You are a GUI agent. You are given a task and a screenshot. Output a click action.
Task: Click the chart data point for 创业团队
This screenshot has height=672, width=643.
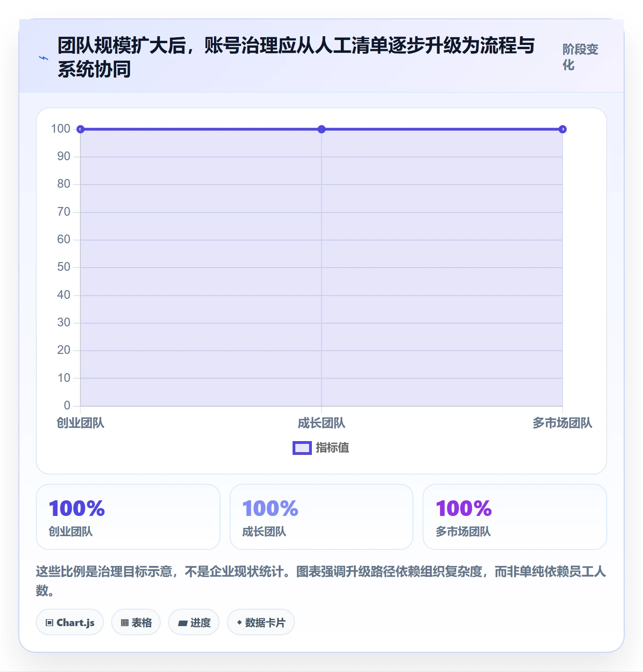pos(80,129)
